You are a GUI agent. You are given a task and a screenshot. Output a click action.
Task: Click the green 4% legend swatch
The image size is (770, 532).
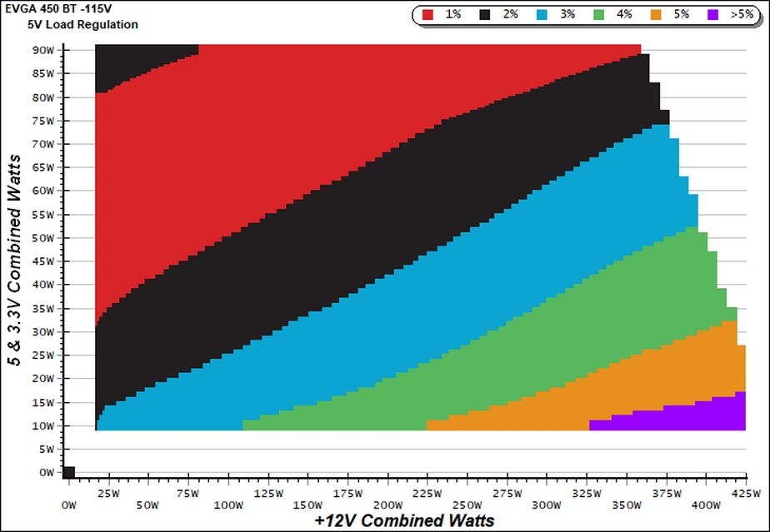[599, 15]
